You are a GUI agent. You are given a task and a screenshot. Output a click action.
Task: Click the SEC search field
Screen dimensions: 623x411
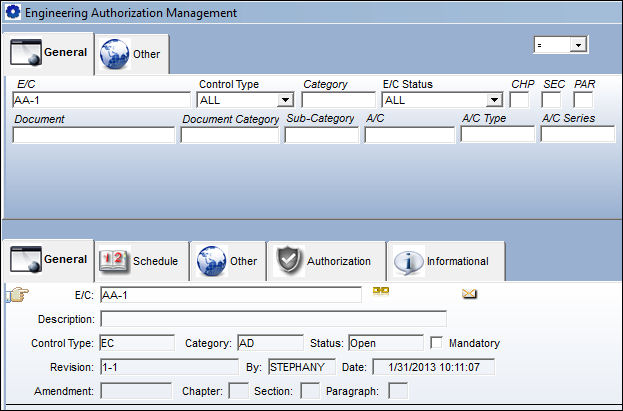551,100
